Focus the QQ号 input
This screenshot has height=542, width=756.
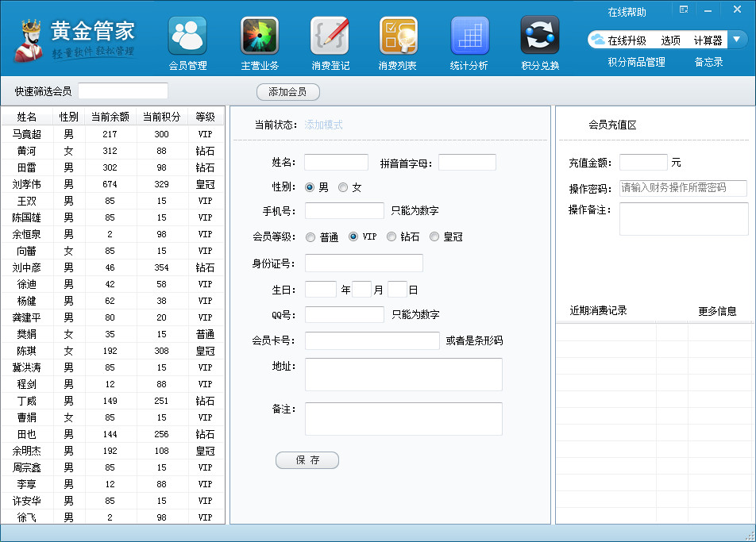345,314
